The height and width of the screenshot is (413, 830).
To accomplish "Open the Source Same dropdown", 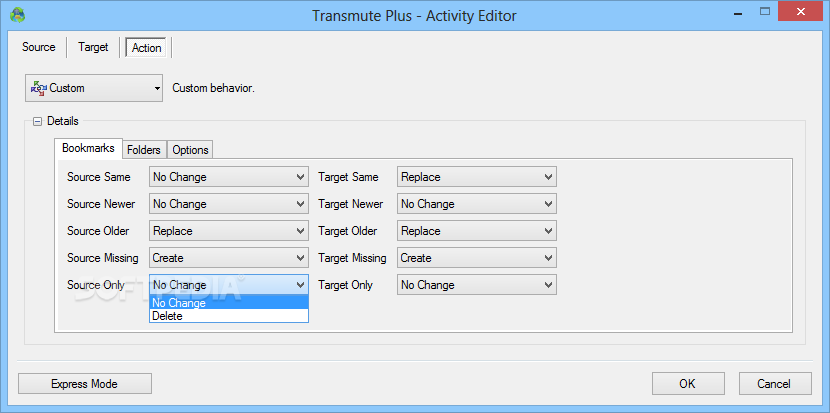I will [x=229, y=177].
